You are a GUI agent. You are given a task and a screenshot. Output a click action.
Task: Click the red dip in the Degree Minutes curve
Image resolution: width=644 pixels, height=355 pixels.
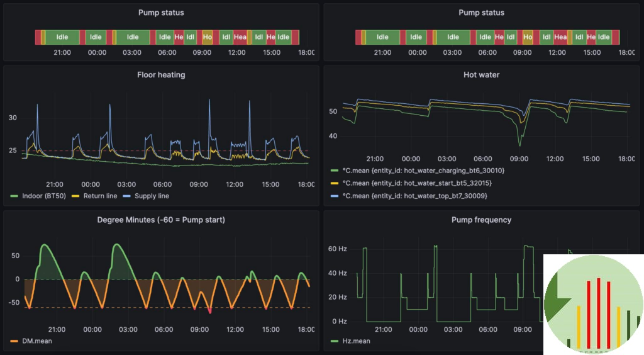coord(209,310)
